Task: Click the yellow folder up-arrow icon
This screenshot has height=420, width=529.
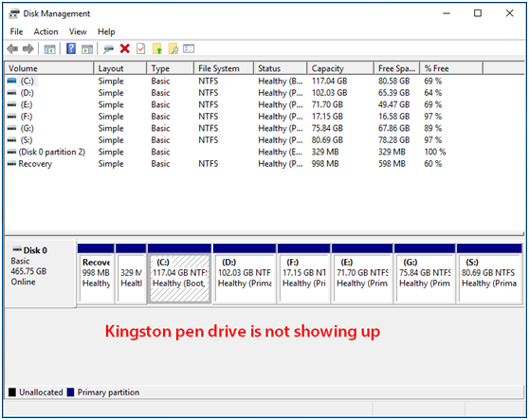Action: click(157, 48)
